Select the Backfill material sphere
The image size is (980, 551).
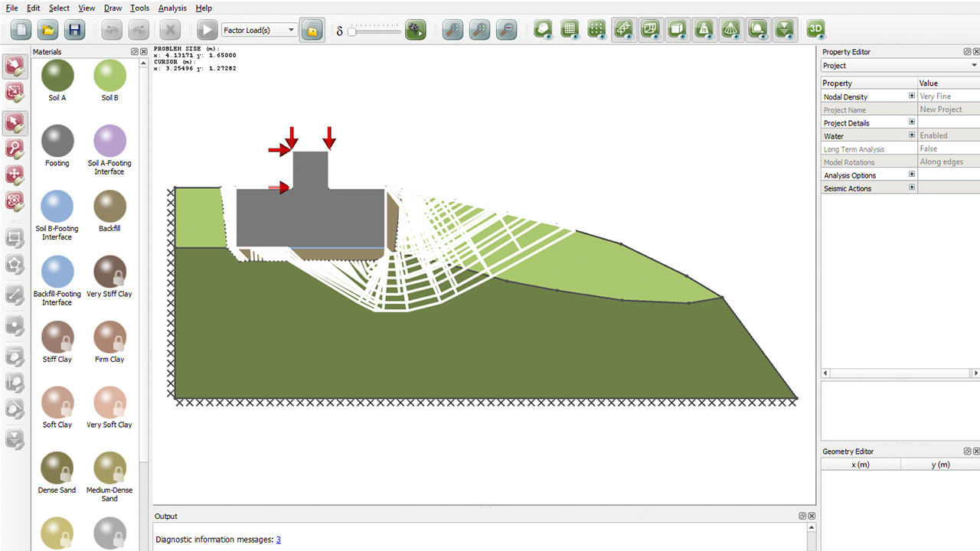click(x=109, y=207)
